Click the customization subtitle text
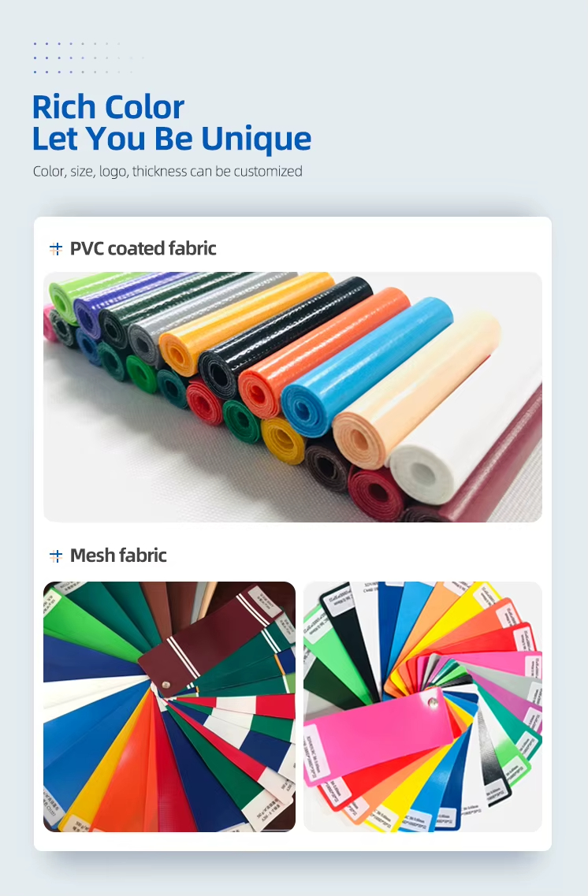588x896 pixels. click(x=167, y=172)
